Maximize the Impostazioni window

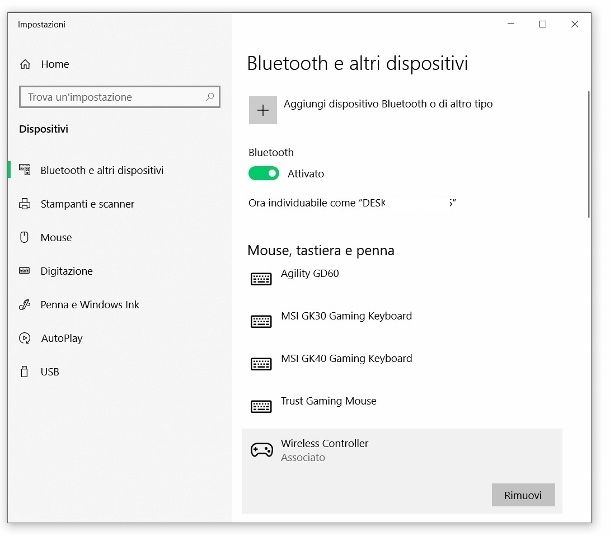542,24
